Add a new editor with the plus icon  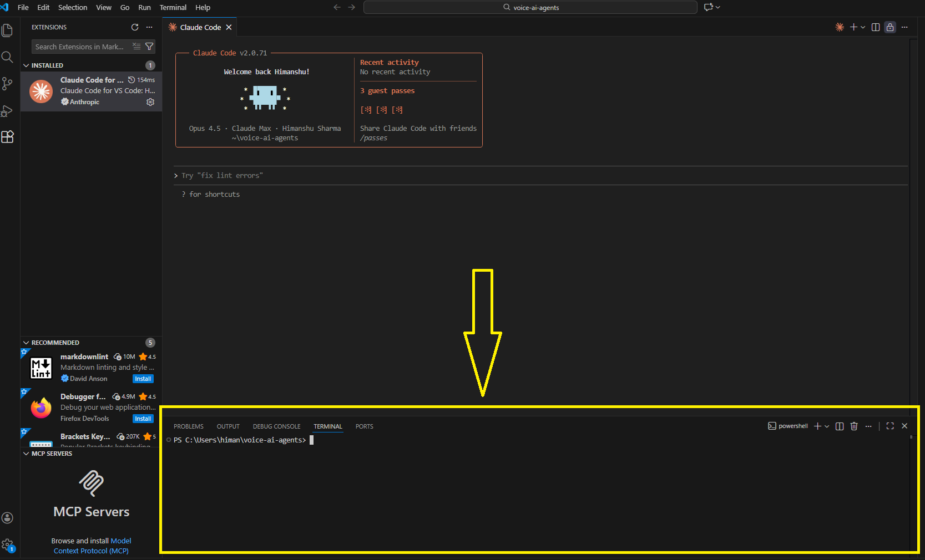tap(854, 27)
